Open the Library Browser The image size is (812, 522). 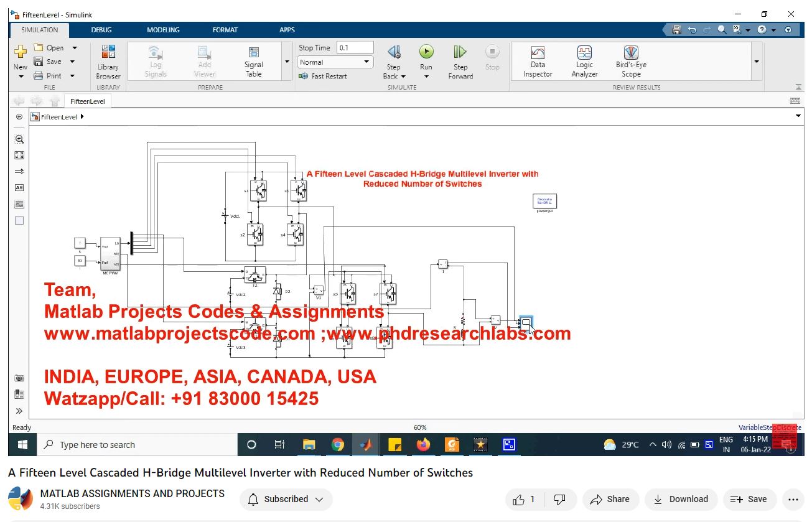(108, 62)
